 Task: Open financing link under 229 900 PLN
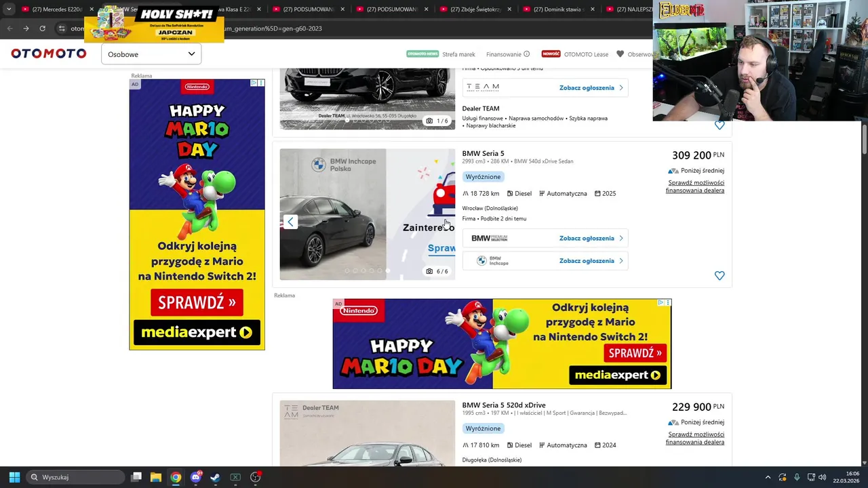695,439
